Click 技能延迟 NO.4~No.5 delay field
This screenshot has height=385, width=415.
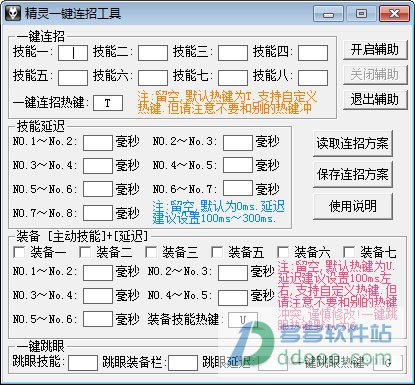click(x=238, y=165)
